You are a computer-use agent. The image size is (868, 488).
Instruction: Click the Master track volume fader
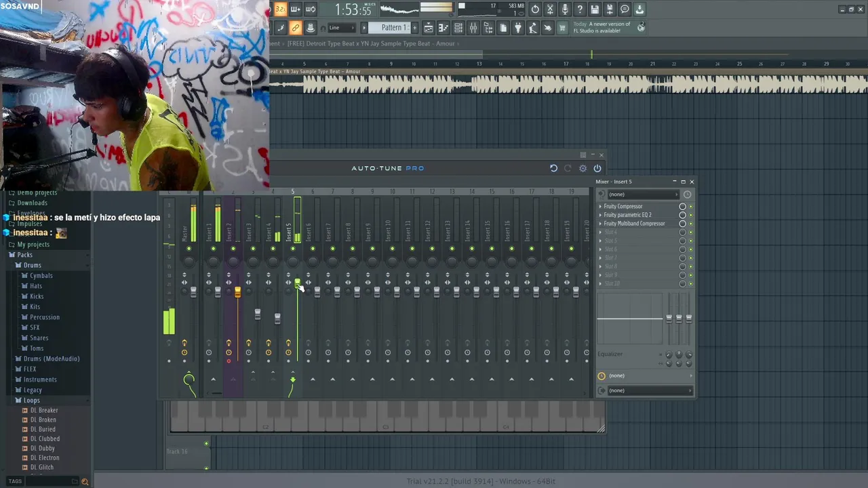pos(193,291)
